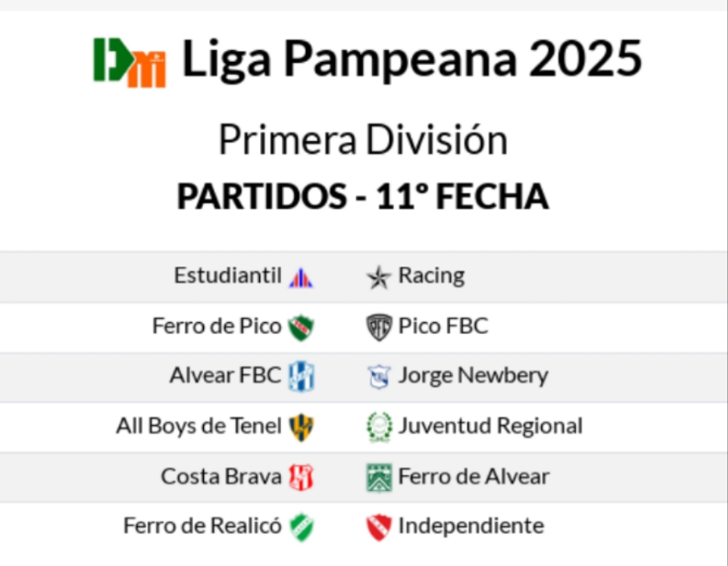Click the Liga Pampeana 2025 title

pyautogui.click(x=412, y=60)
